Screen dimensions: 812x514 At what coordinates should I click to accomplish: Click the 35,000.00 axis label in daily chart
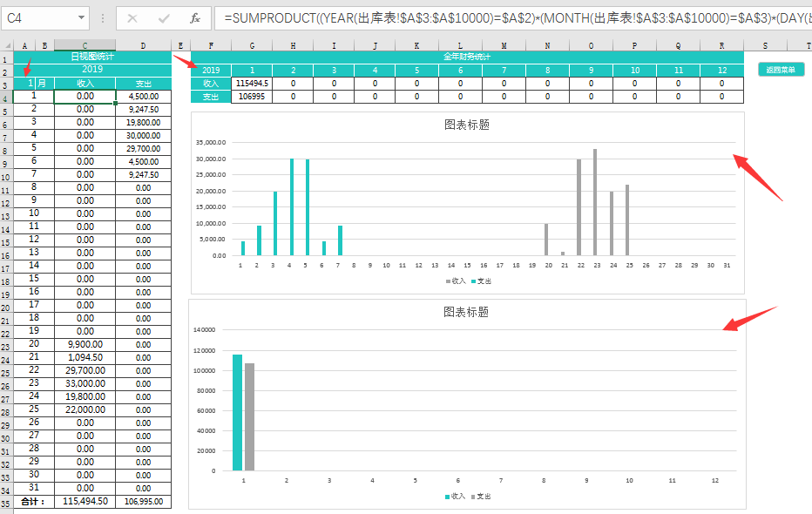pyautogui.click(x=211, y=142)
